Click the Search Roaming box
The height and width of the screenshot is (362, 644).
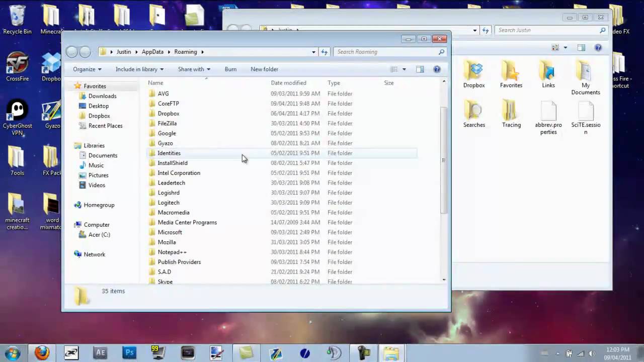point(390,52)
